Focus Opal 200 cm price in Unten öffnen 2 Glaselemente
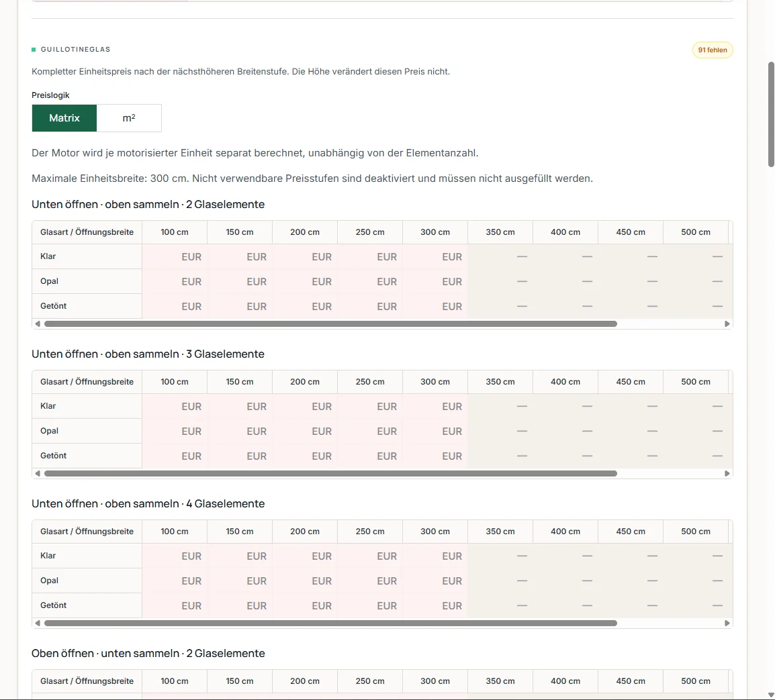This screenshot has width=775, height=700. click(305, 282)
